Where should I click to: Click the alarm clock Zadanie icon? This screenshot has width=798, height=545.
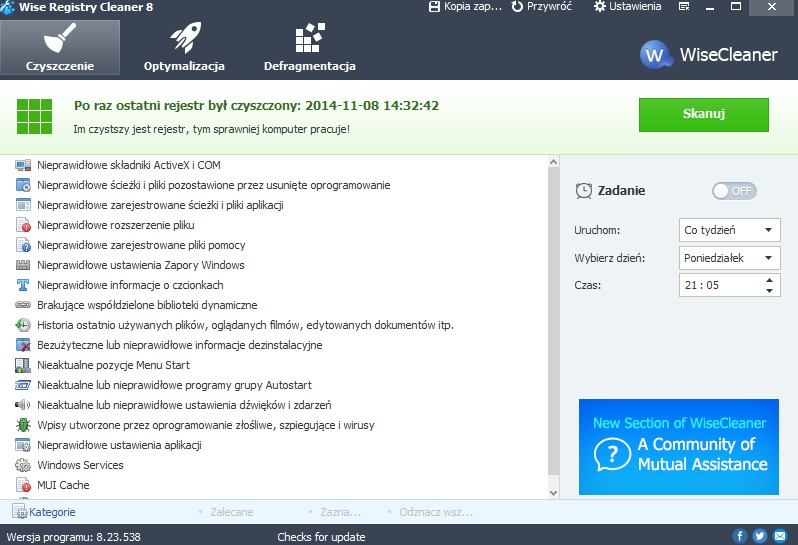point(583,191)
